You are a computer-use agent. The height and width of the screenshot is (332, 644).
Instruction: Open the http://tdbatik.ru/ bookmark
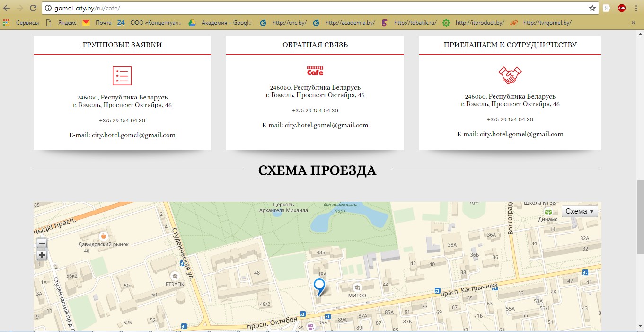pos(409,22)
